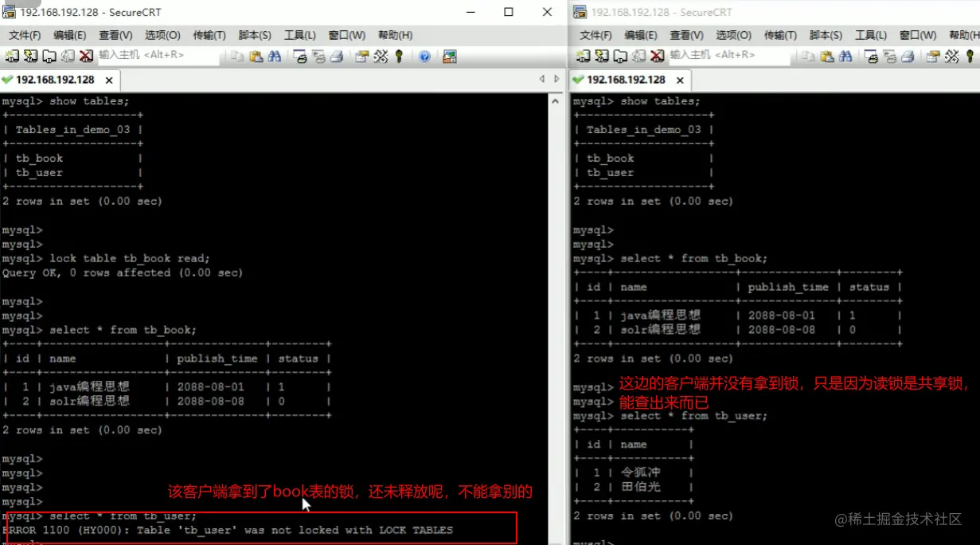Image resolution: width=980 pixels, height=545 pixels.
Task: Click Reconnect icon in left window toolbar
Action: coord(68,56)
